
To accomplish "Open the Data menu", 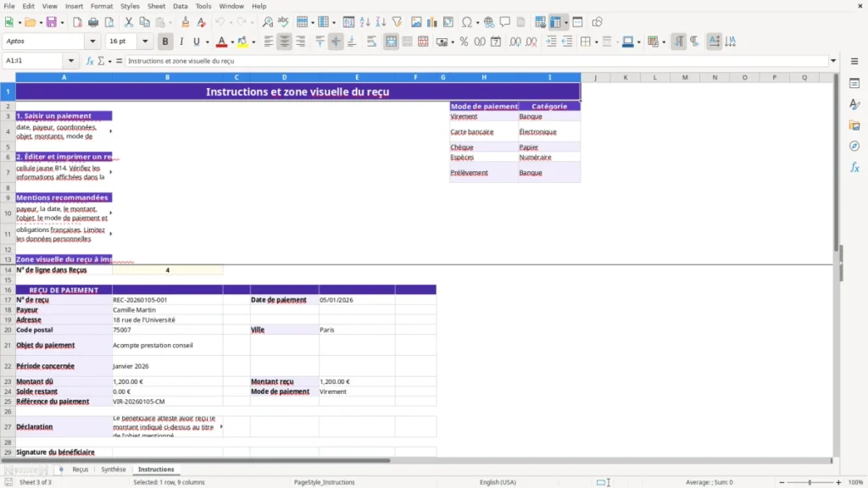I will [180, 6].
